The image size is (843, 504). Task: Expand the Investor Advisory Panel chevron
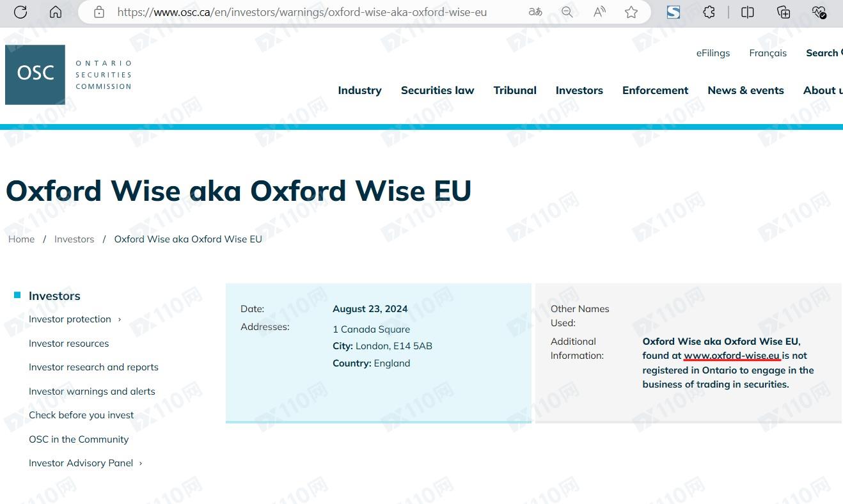[141, 463]
